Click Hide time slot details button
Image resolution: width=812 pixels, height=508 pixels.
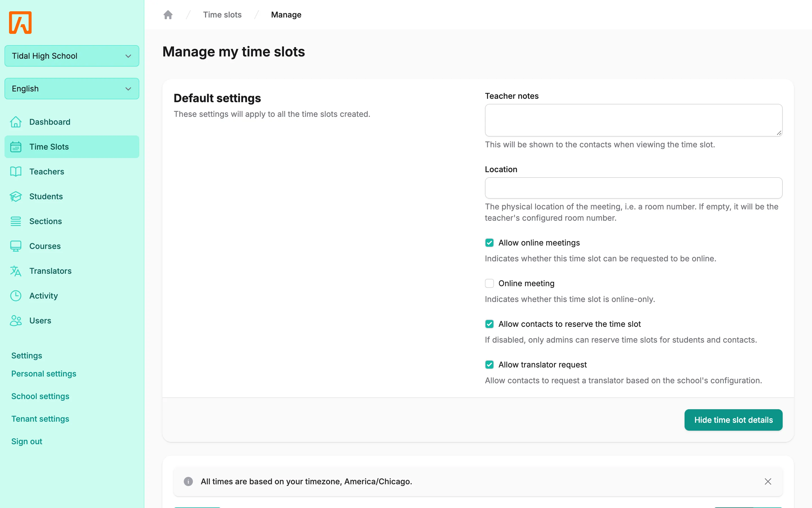point(733,420)
